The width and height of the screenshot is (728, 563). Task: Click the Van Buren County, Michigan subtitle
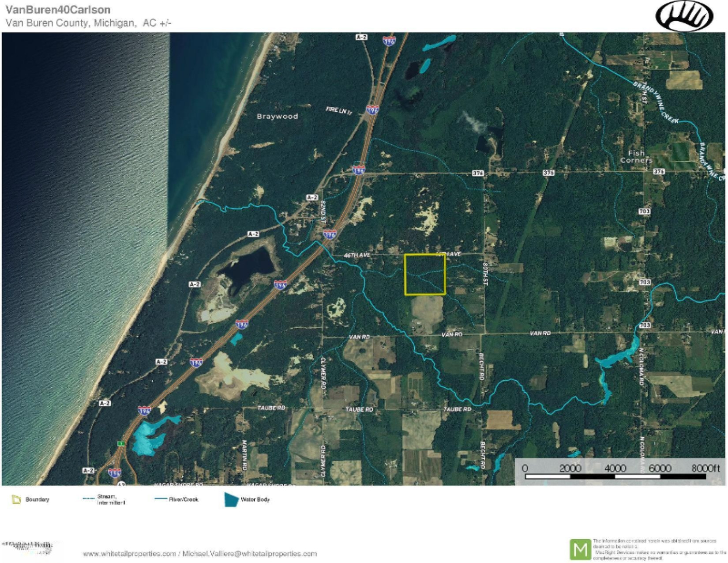tap(88, 23)
